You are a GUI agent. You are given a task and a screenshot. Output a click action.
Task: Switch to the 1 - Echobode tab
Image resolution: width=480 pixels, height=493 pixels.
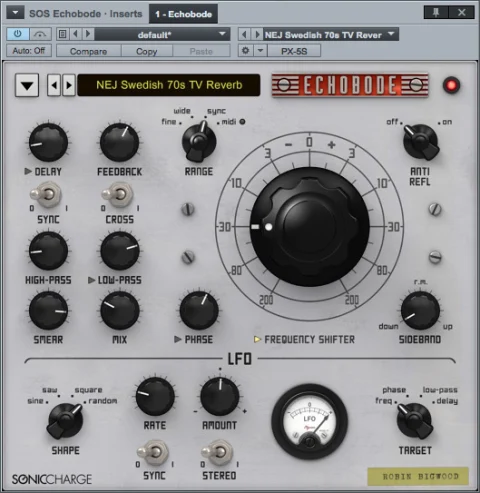point(183,14)
